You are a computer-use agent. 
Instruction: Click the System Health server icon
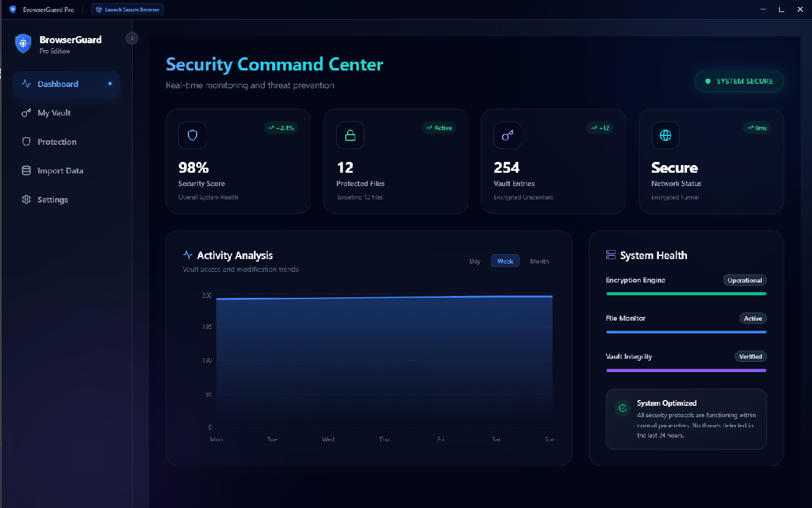coord(611,255)
